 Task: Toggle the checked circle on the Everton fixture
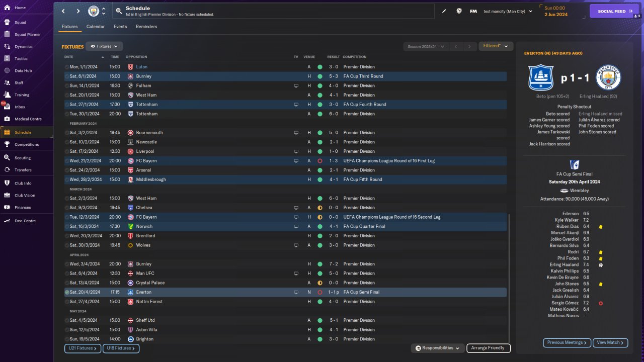point(67,292)
